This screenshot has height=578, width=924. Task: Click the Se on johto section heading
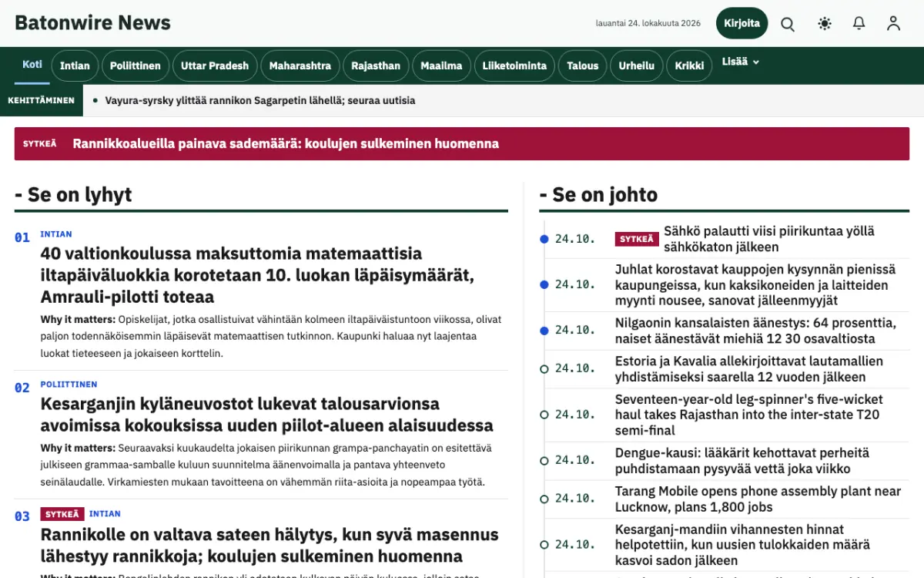point(598,195)
